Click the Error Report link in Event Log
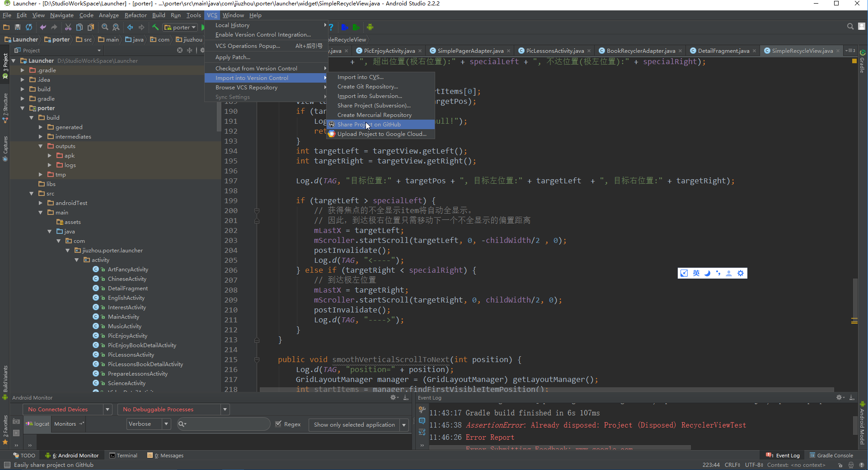Image resolution: width=868 pixels, height=470 pixels. (490, 437)
